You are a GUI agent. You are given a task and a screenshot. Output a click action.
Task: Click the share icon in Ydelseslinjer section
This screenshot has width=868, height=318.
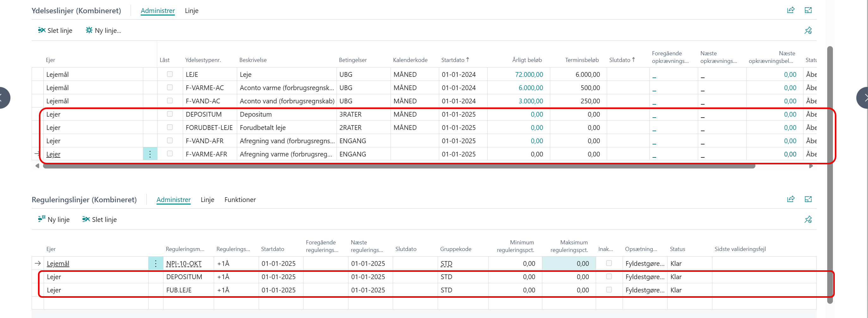(791, 10)
